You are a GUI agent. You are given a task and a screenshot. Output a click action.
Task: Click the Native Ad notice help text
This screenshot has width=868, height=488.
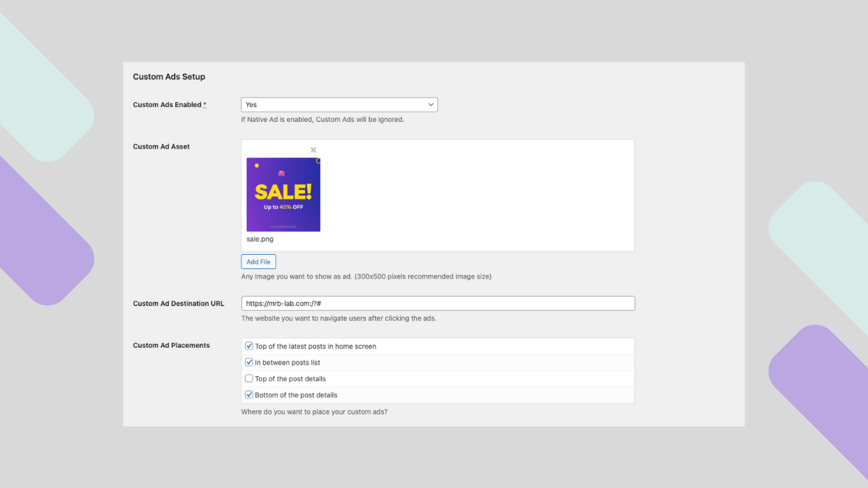point(323,120)
